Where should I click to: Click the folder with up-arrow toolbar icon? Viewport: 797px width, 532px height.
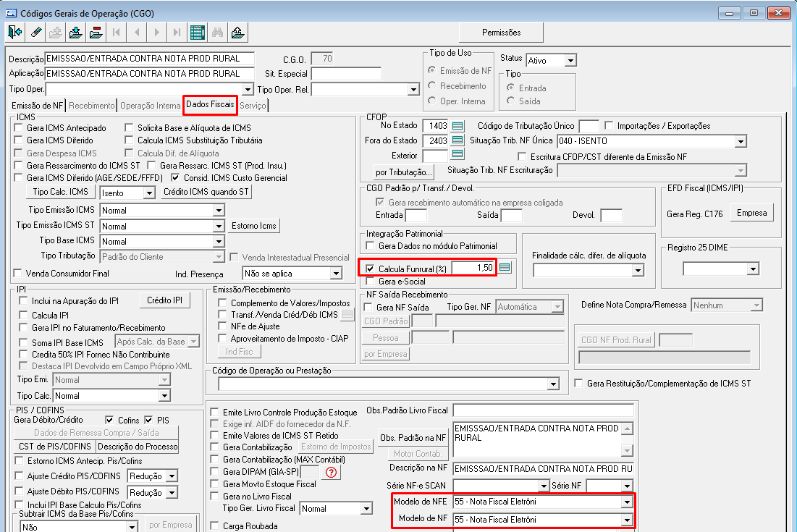[x=237, y=33]
